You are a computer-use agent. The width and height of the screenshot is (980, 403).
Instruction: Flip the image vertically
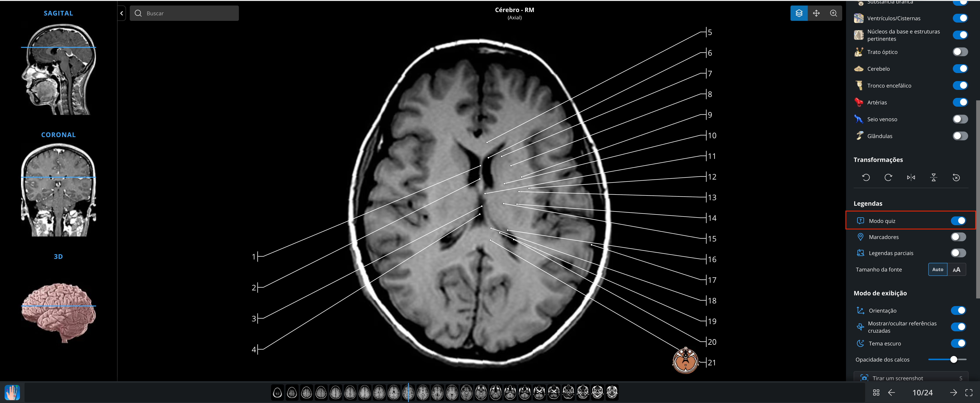pos(933,177)
